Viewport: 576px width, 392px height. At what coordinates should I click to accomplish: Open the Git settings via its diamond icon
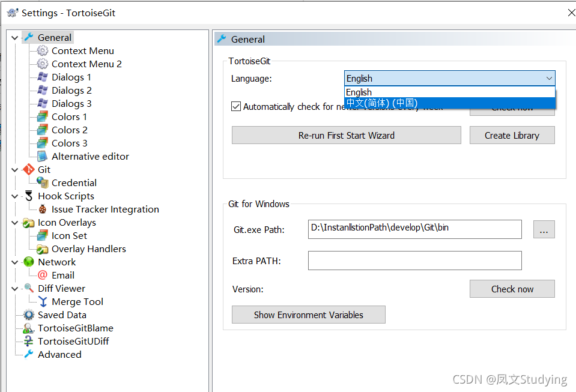pyautogui.click(x=28, y=169)
